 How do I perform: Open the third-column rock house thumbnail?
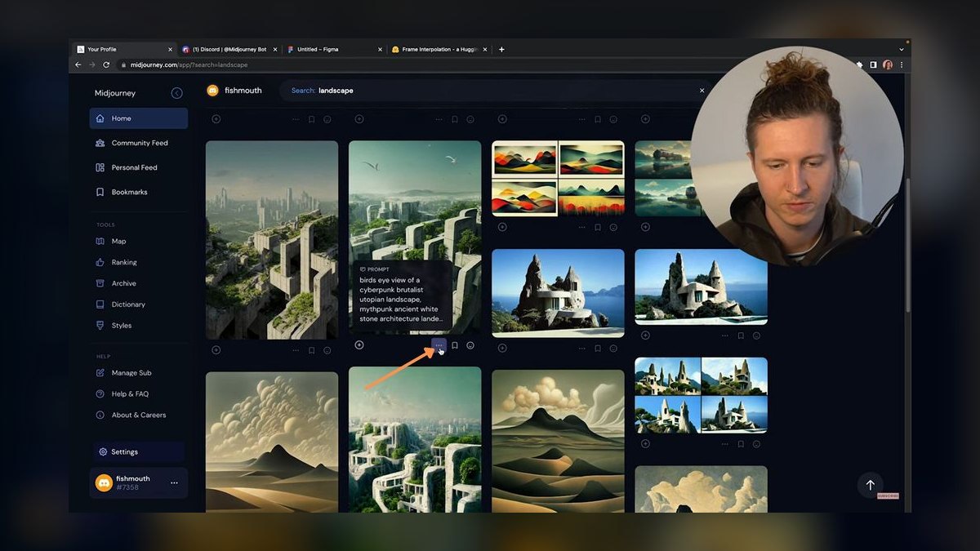click(558, 293)
